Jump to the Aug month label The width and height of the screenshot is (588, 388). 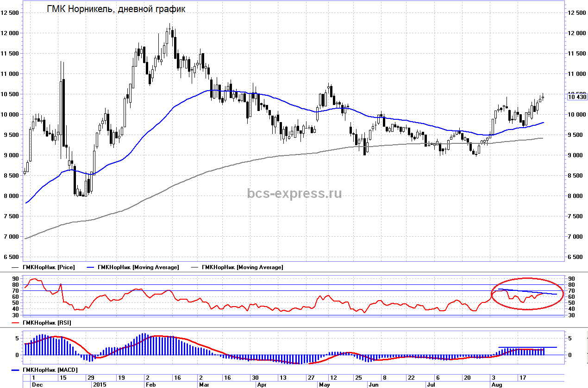click(496, 384)
